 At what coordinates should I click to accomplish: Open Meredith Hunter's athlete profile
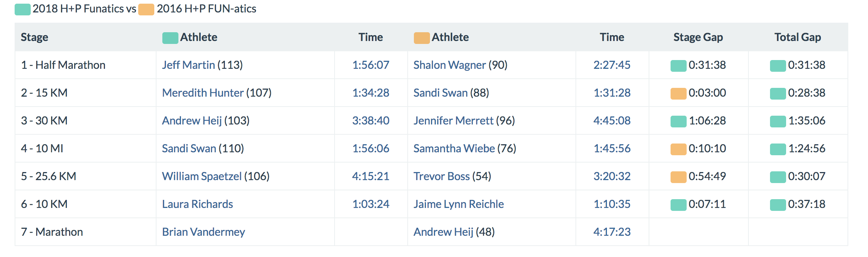(x=203, y=93)
